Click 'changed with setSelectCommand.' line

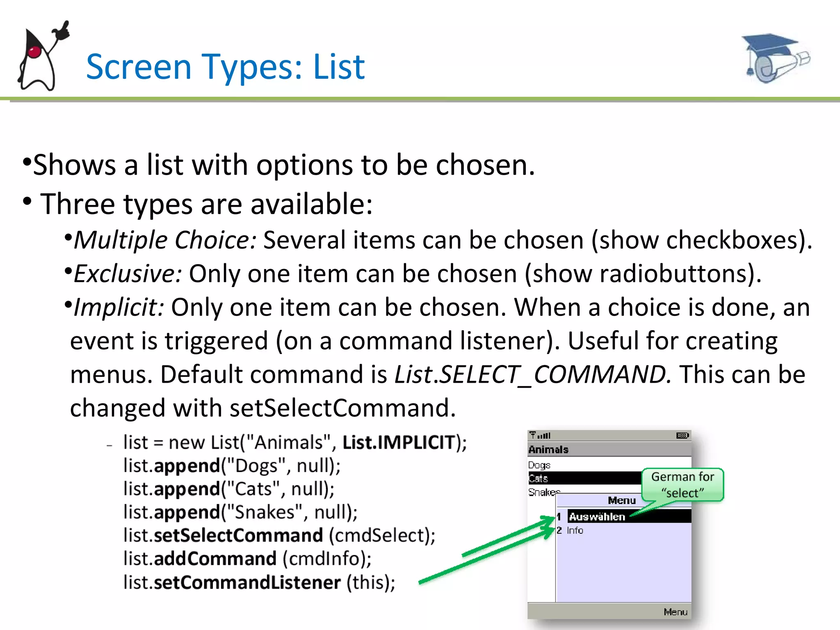[263, 408]
